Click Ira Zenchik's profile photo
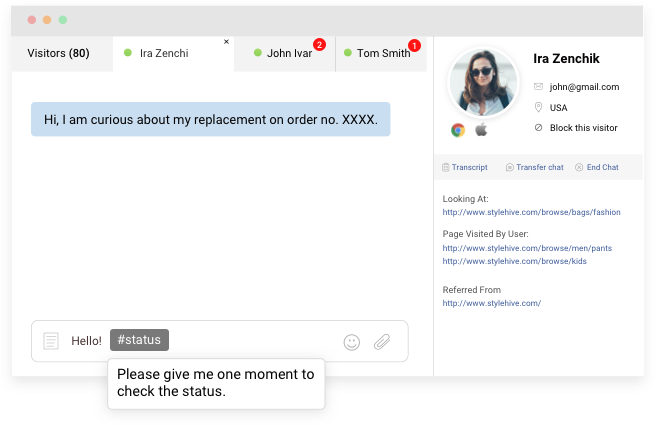Screen dimensions: 656x425 pos(483,82)
